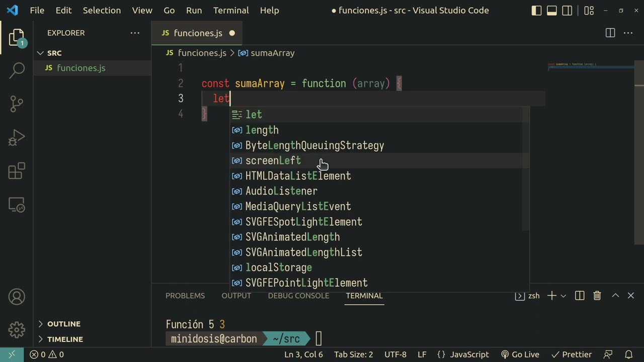Open the Help menu

point(269,11)
